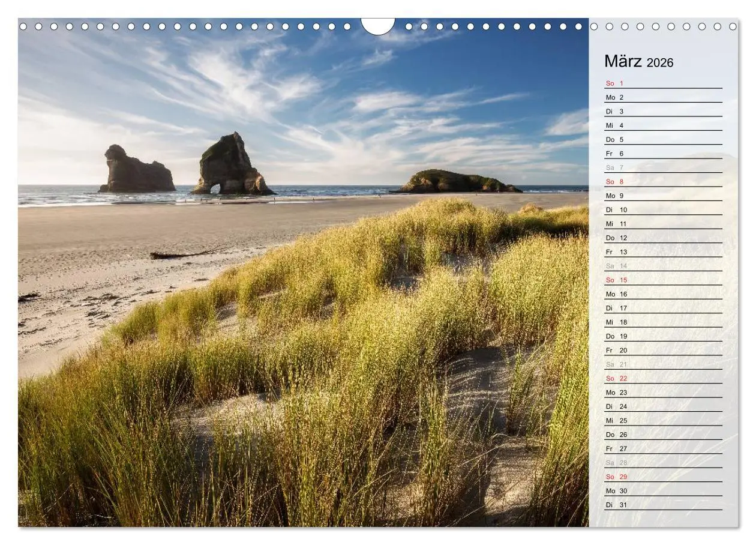The width and height of the screenshot is (756, 545).
Task: Select the date row "Sa 21"
Action: tap(663, 364)
